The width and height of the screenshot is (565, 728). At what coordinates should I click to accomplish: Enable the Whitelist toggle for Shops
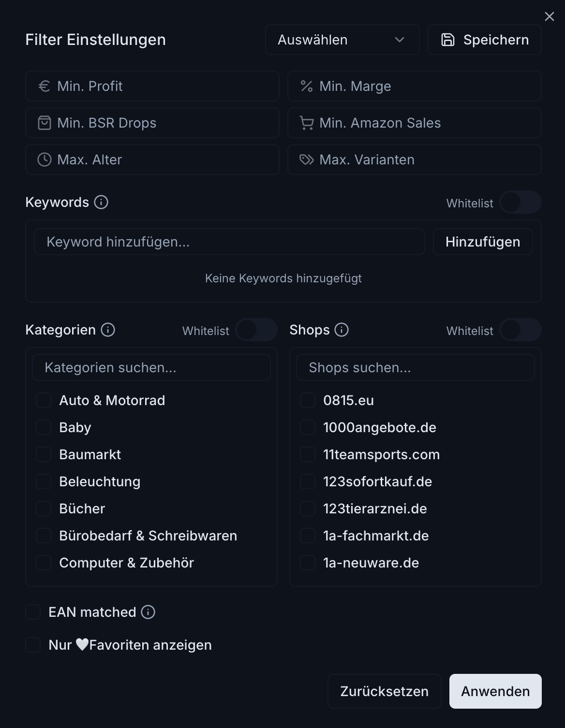[520, 330]
